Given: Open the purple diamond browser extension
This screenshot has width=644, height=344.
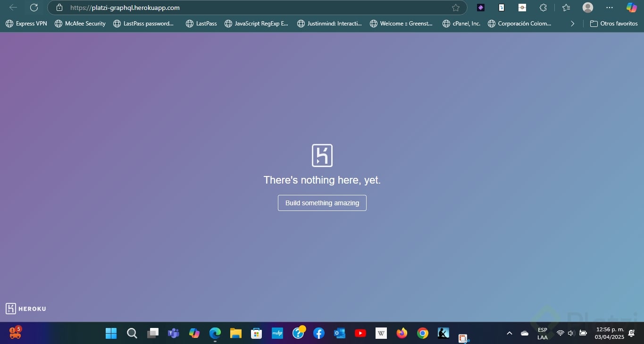Looking at the screenshot, I should coord(481,8).
